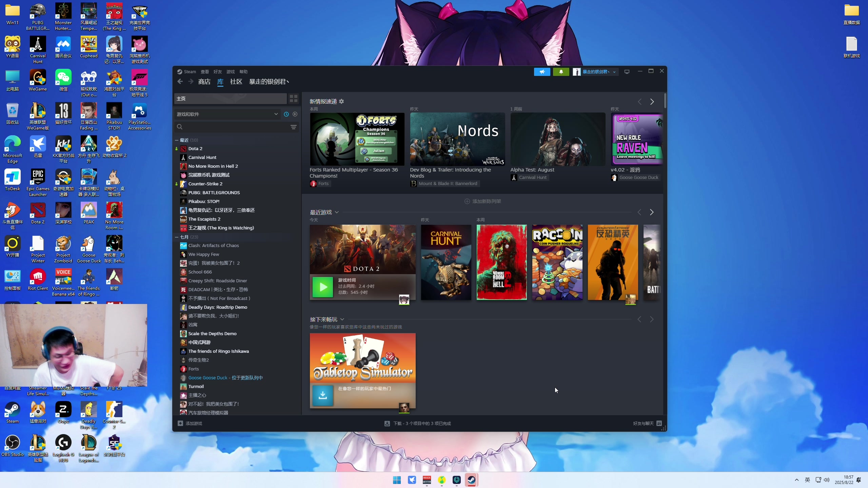Viewport: 868px width, 488px height.
Task: Open volume control in system tray
Action: pos(827,480)
